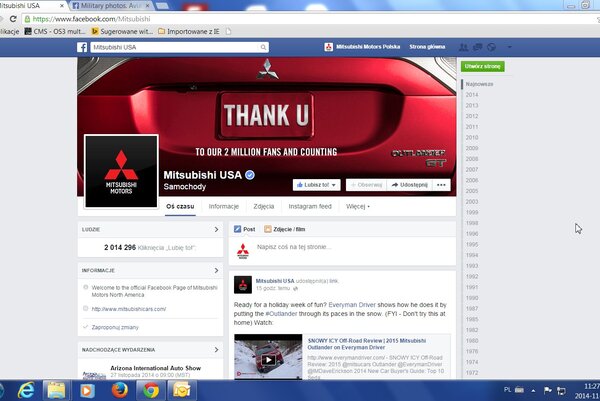
Task: Open the Więcej dropdown tab
Action: coord(358,206)
